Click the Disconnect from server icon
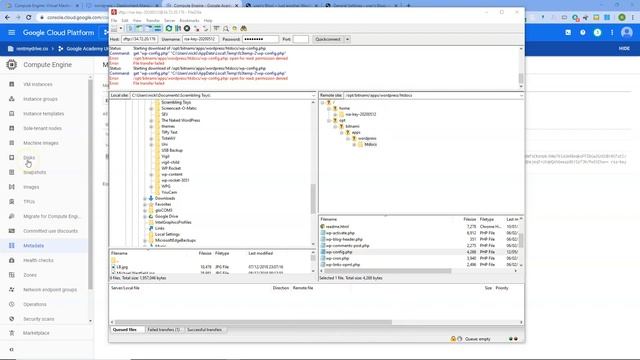This screenshot has width=640, height=360. pyautogui.click(x=197, y=29)
